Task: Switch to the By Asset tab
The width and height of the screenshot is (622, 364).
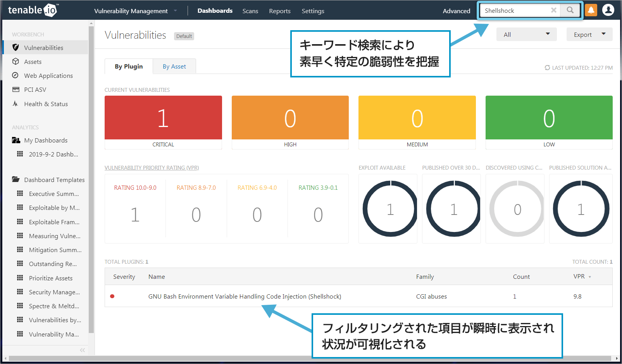Action: click(174, 66)
